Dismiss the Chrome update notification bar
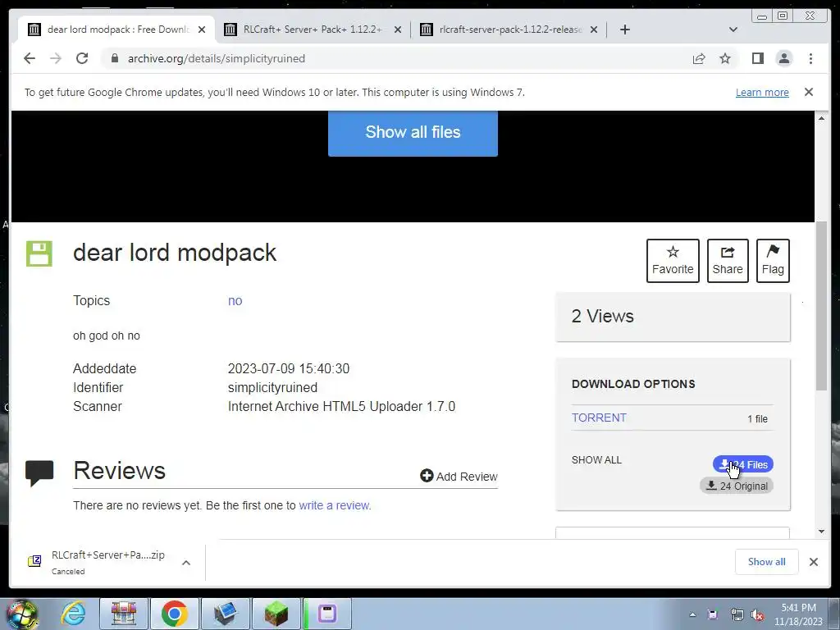The height and width of the screenshot is (630, 840). pyautogui.click(x=809, y=92)
